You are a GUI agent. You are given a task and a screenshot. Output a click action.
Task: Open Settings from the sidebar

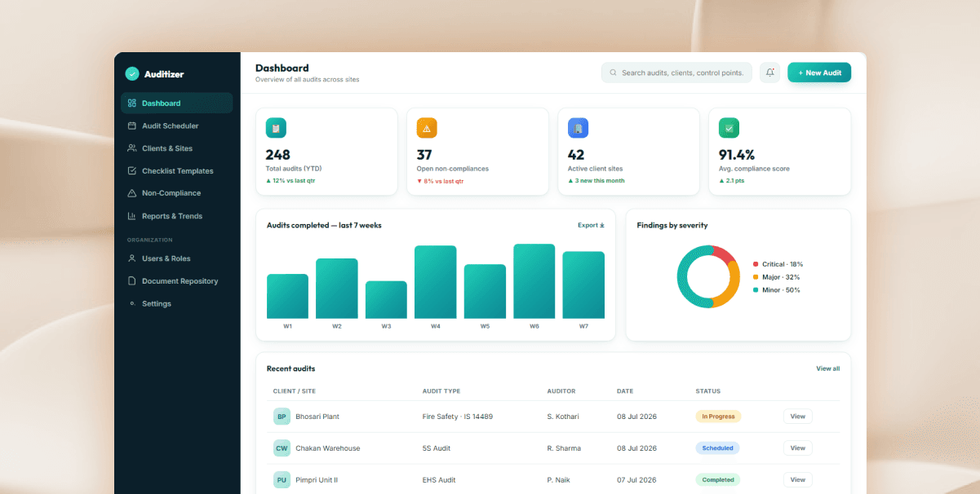(177, 303)
